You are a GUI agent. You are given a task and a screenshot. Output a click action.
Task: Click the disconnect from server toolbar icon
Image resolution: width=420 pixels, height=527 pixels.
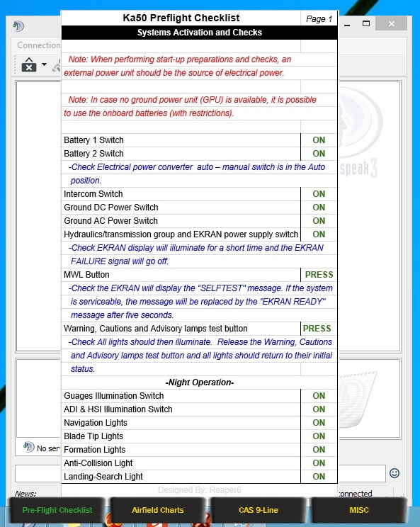tap(29, 64)
